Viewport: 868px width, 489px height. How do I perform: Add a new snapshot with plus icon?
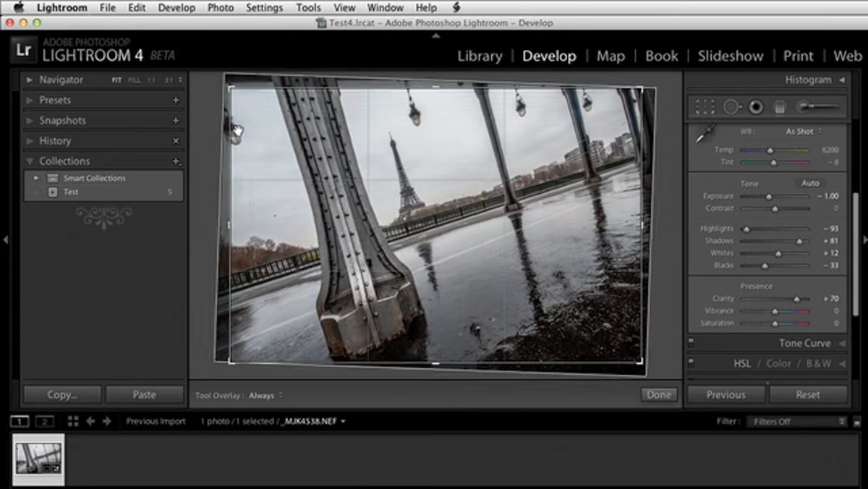(x=176, y=121)
